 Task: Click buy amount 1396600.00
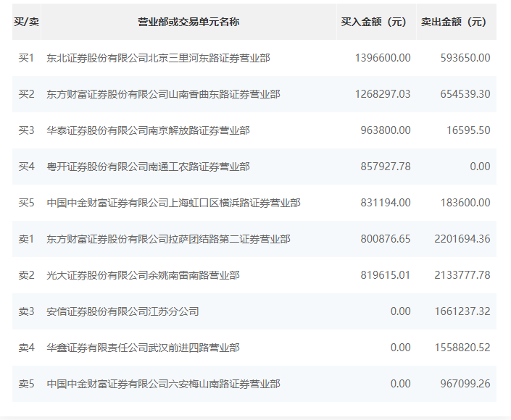(383, 58)
